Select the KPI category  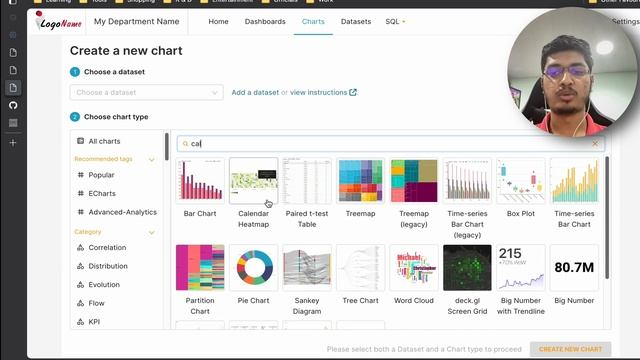(94, 322)
